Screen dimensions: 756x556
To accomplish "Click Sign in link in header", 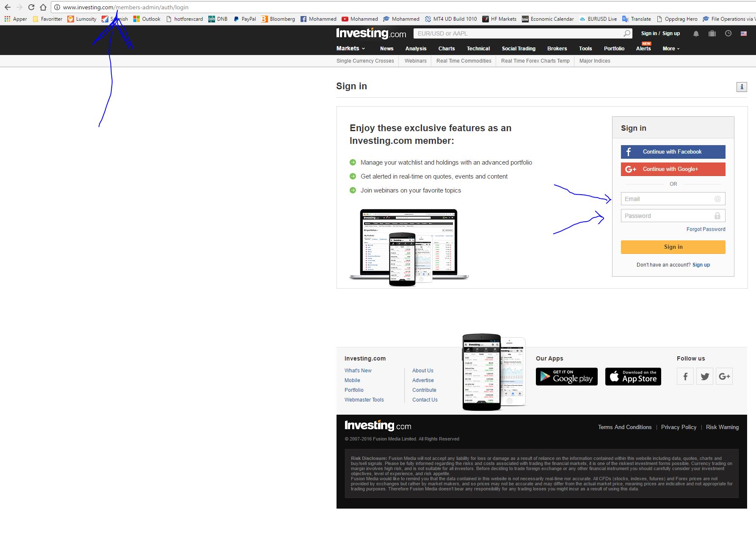I will coord(649,33).
